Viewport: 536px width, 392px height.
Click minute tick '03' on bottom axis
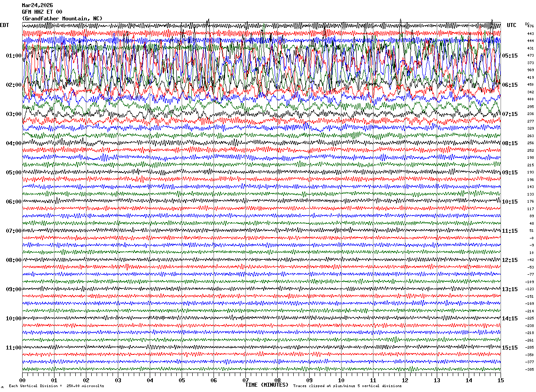pos(118,380)
